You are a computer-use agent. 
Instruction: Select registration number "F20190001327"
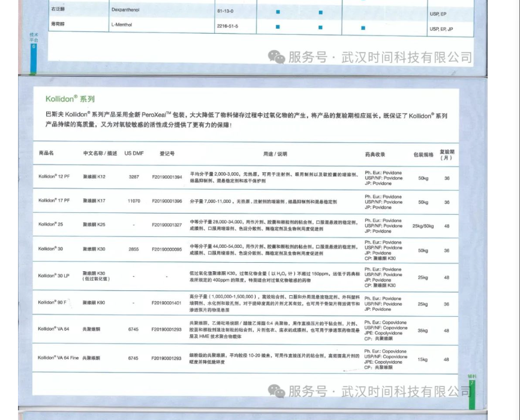(167, 225)
